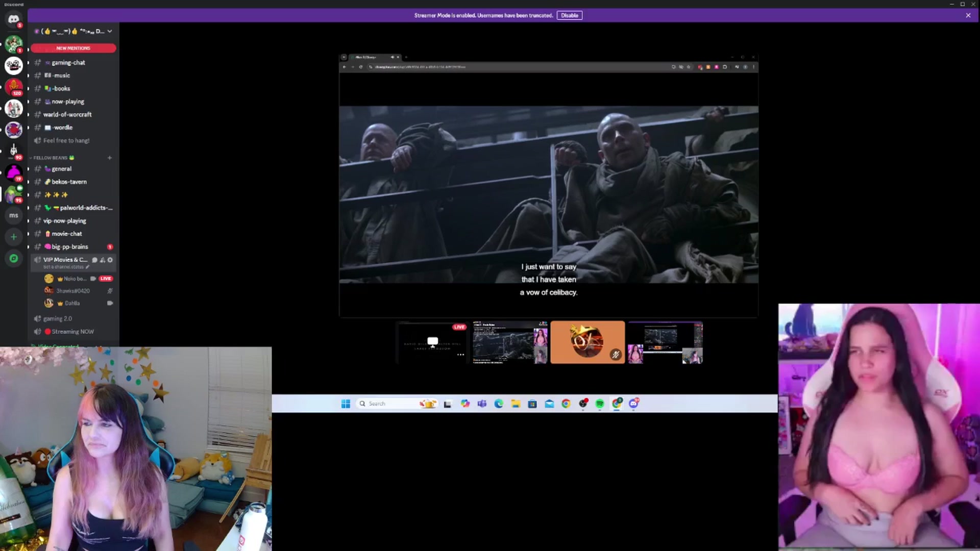This screenshot has height=551, width=980.
Task: Open VIP Movies channel settings gear
Action: [x=110, y=260]
